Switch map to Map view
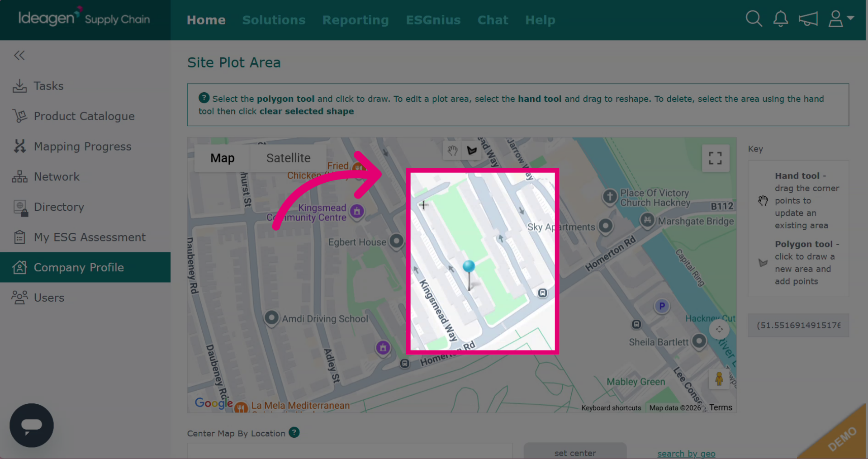Image resolution: width=868 pixels, height=459 pixels. point(222,158)
